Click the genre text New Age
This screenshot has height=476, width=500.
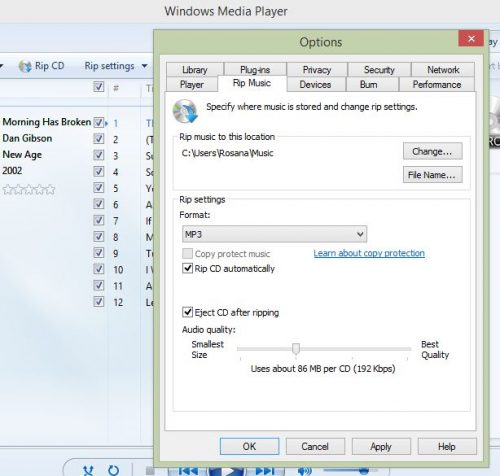(22, 155)
